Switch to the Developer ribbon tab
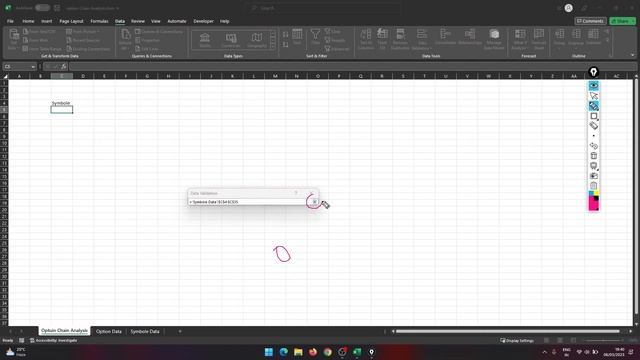 tap(203, 21)
